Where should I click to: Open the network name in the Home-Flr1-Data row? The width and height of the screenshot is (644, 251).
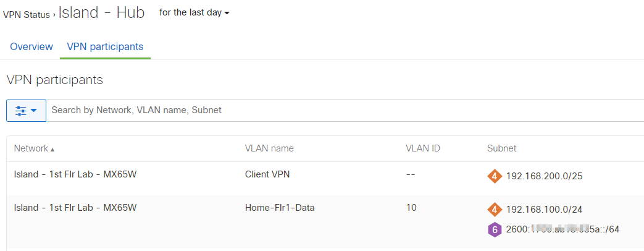[x=75, y=208]
